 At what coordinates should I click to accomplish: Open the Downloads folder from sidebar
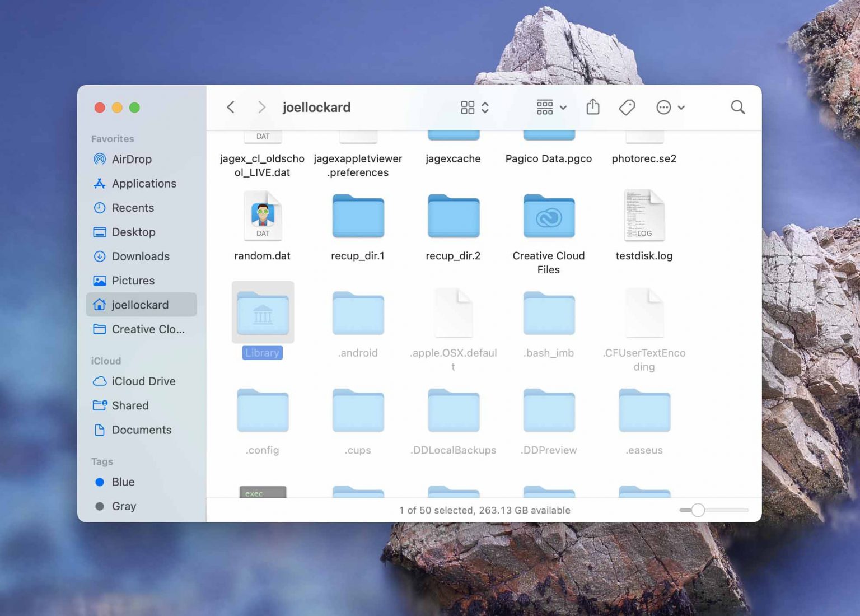[x=141, y=256]
